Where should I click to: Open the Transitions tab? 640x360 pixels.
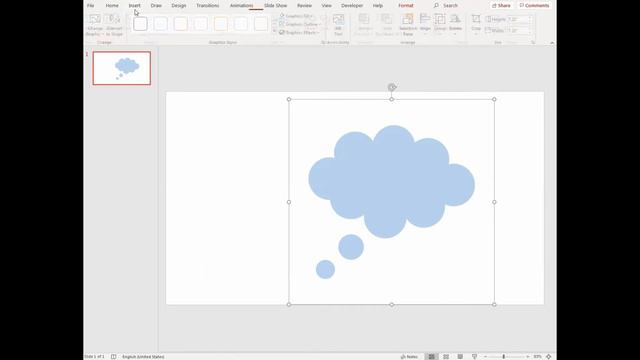(208, 5)
